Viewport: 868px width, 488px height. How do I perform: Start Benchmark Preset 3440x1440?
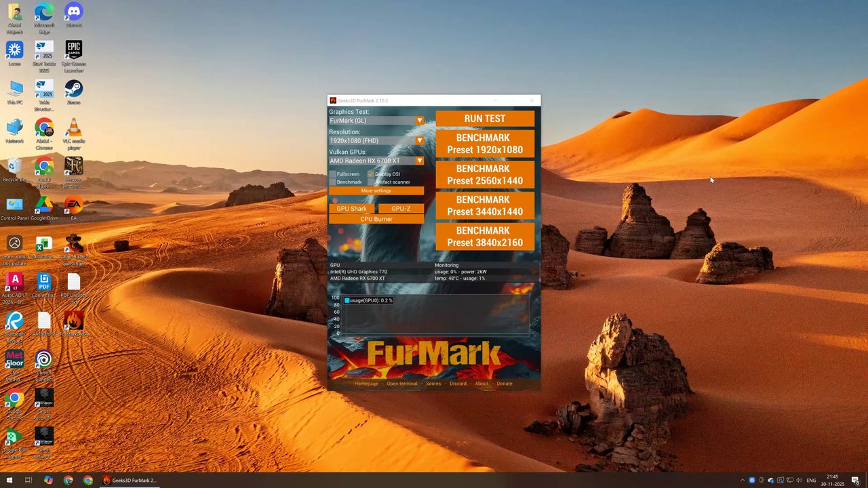pyautogui.click(x=485, y=206)
